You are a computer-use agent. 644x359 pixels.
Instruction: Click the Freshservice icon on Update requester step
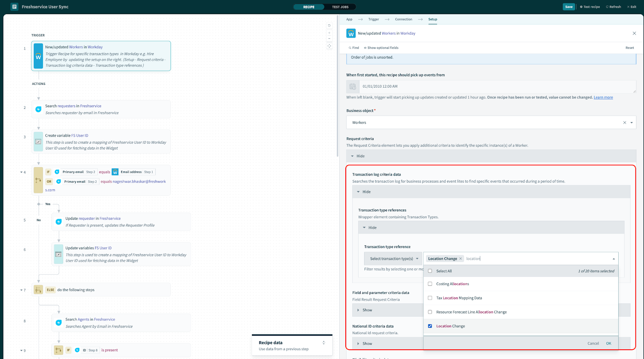[x=58, y=222]
